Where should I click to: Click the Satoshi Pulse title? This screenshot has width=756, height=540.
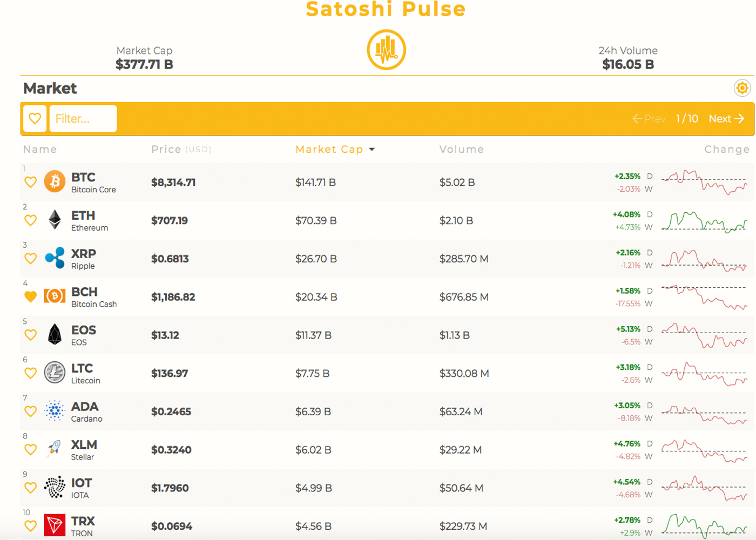(386, 9)
